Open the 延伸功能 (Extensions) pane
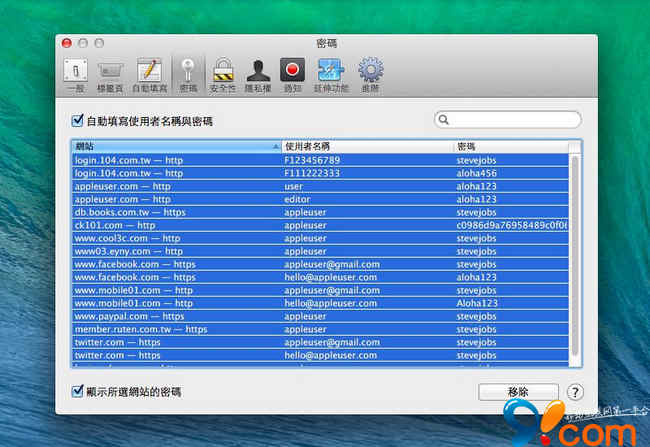Viewport: 650px width, 447px height. click(x=331, y=74)
